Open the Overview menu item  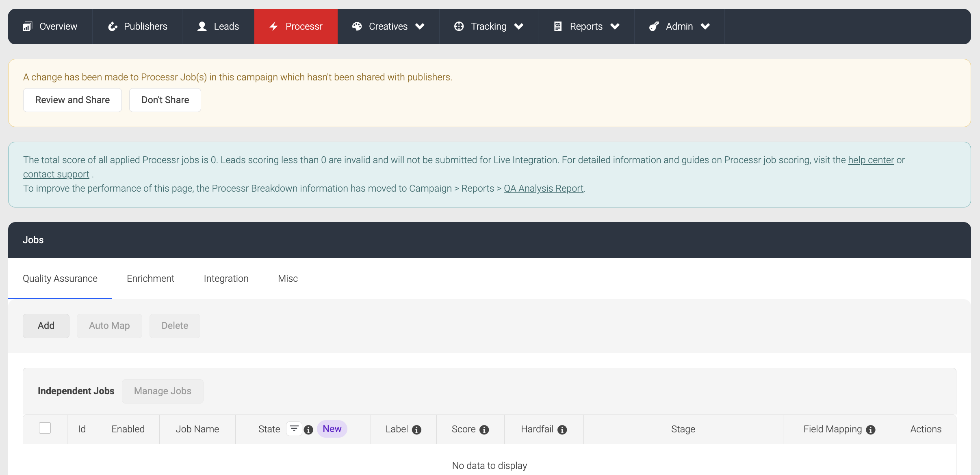tap(50, 26)
